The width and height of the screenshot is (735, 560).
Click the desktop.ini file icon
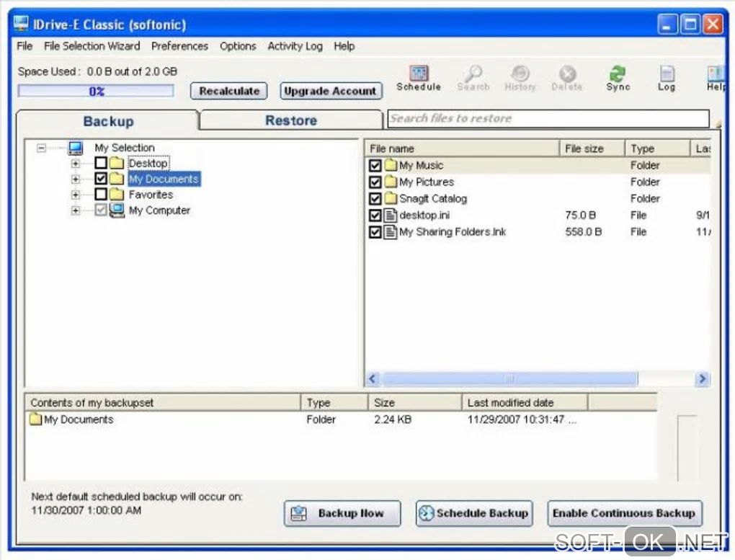pyautogui.click(x=390, y=215)
